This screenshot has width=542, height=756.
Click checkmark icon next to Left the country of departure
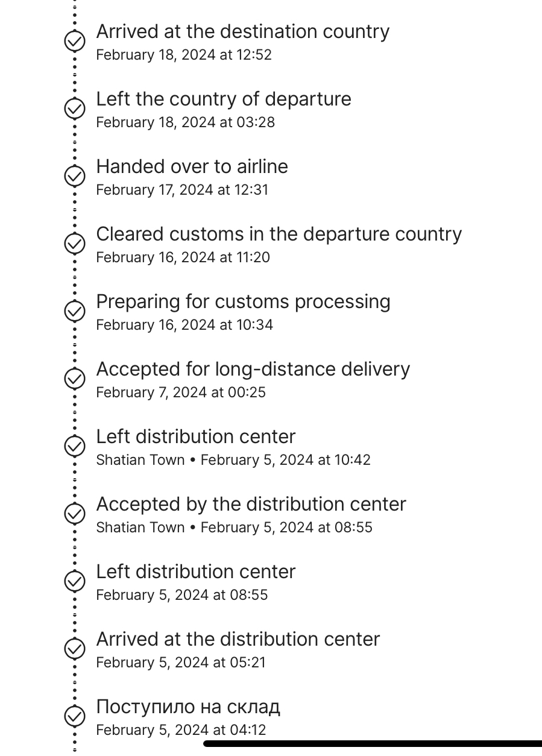click(x=75, y=109)
